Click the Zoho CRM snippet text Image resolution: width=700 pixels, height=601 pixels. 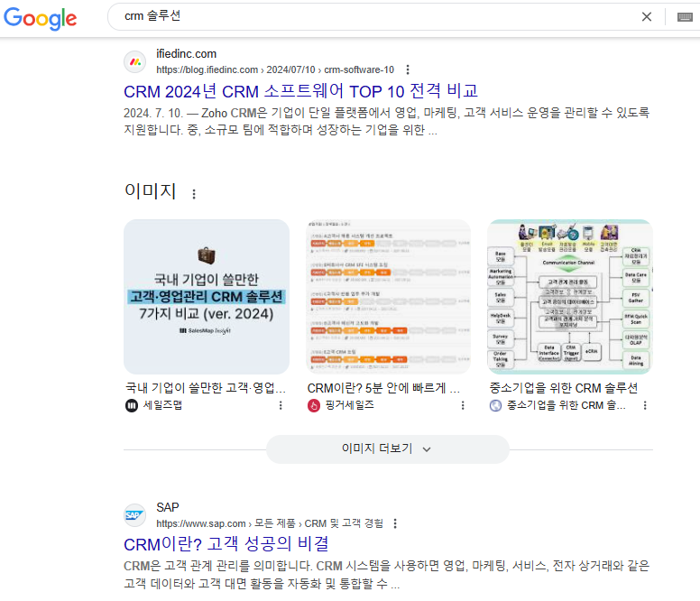387,121
